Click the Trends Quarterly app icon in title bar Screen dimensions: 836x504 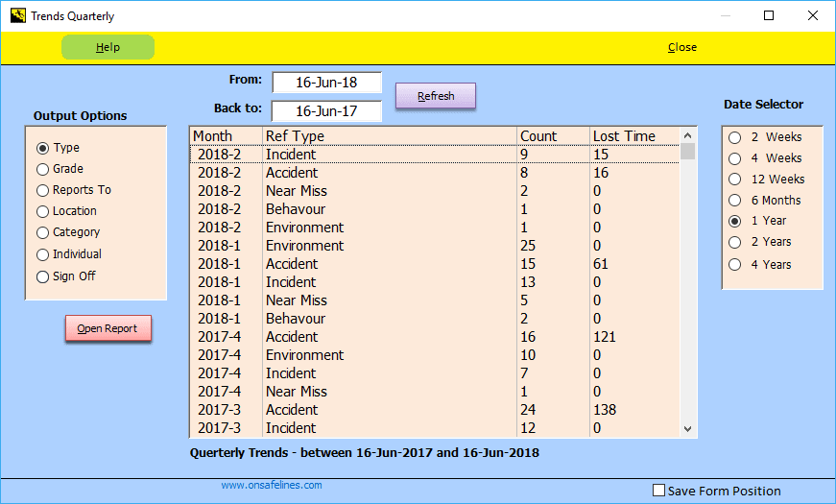17,15
